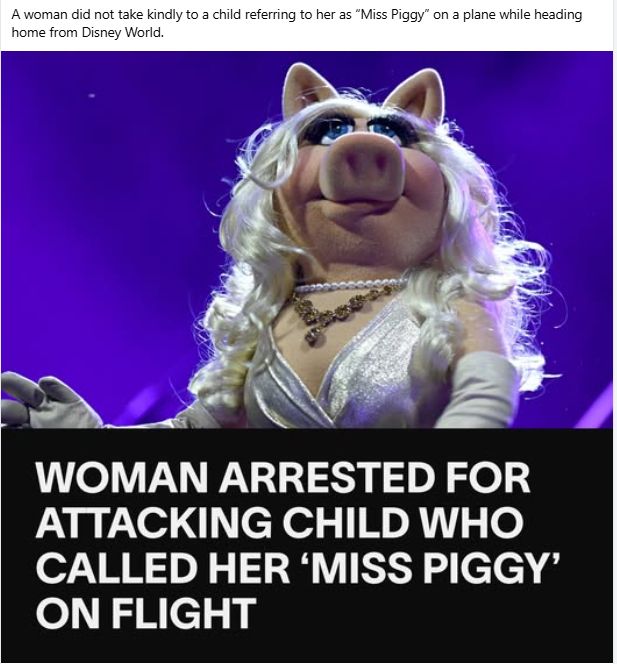The image size is (617, 664).
Task: Click the 'ATTACKING CHILD WHO' headline line
Action: 279,522
